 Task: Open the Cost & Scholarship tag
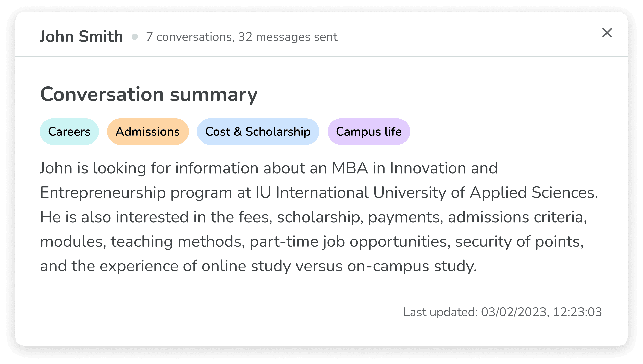click(258, 132)
